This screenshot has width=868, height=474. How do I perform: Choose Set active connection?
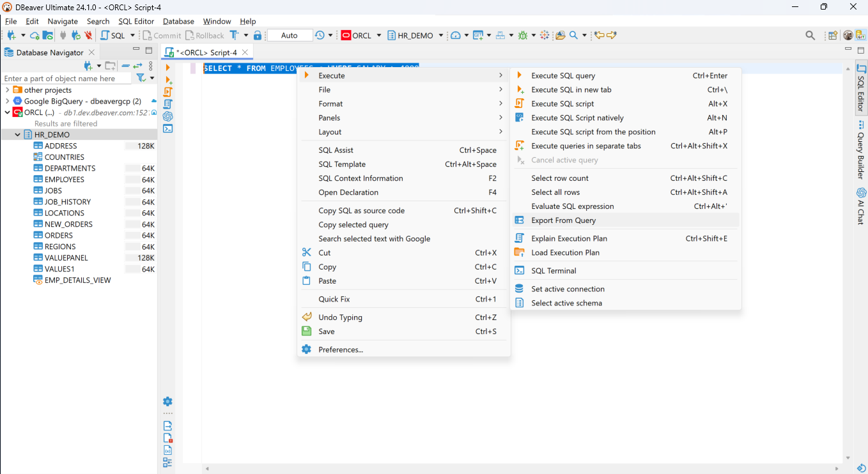(x=625, y=289)
